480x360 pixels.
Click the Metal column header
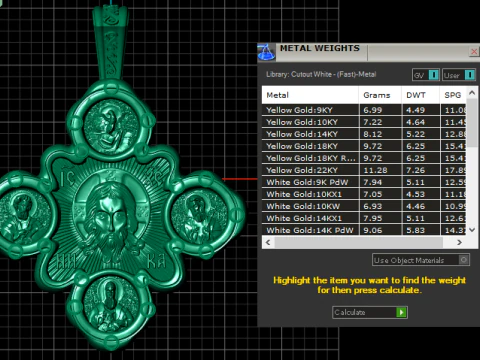pyautogui.click(x=310, y=95)
